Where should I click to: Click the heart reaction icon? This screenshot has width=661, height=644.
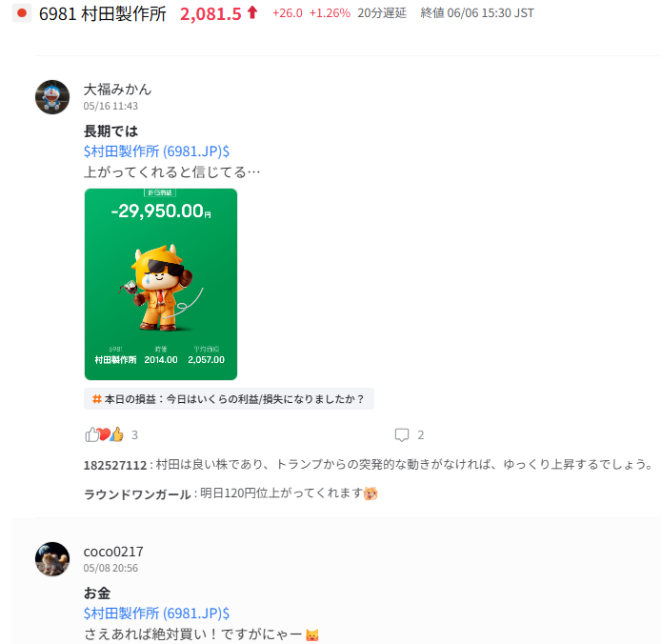104,434
